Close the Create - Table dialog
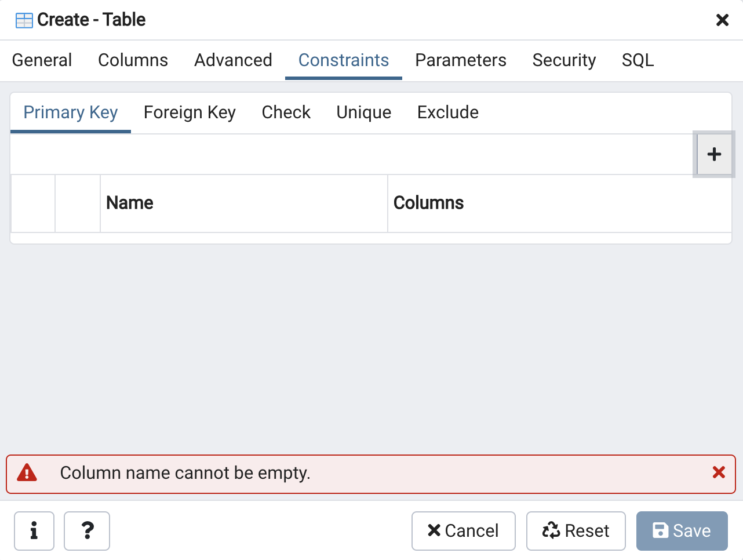 pyautogui.click(x=722, y=20)
